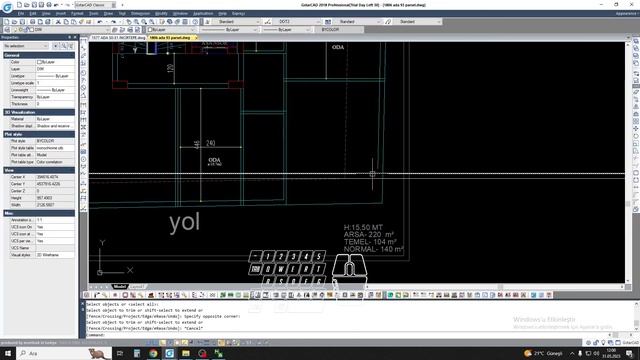This screenshot has height=360, width=640.
Task: Click the drawing area horizontal scrollbar
Action: [495, 287]
